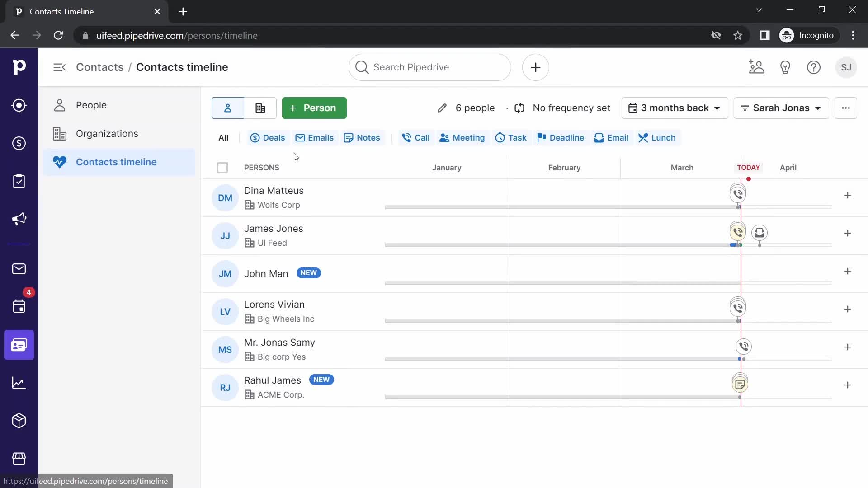Add activity for John Man row
This screenshot has height=488, width=868.
click(x=848, y=271)
